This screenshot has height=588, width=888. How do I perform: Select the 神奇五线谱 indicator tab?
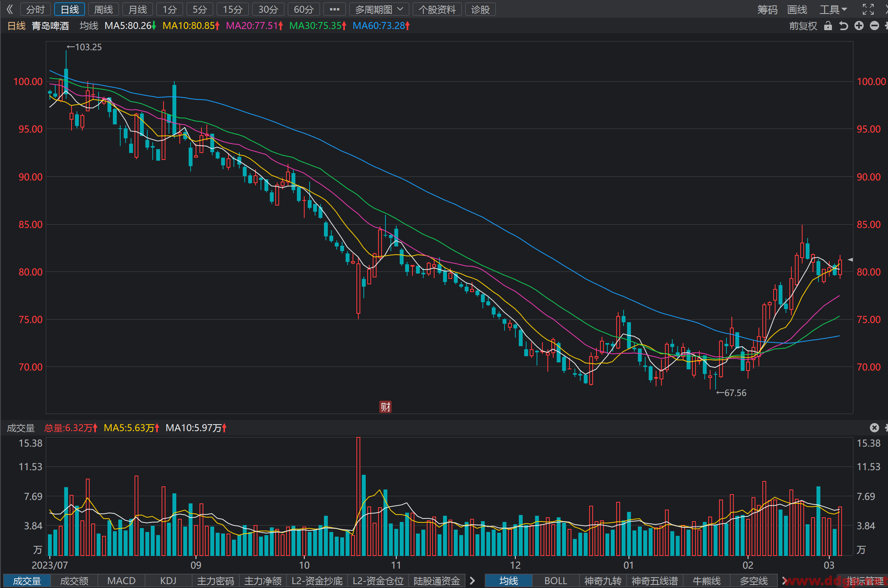[654, 581]
